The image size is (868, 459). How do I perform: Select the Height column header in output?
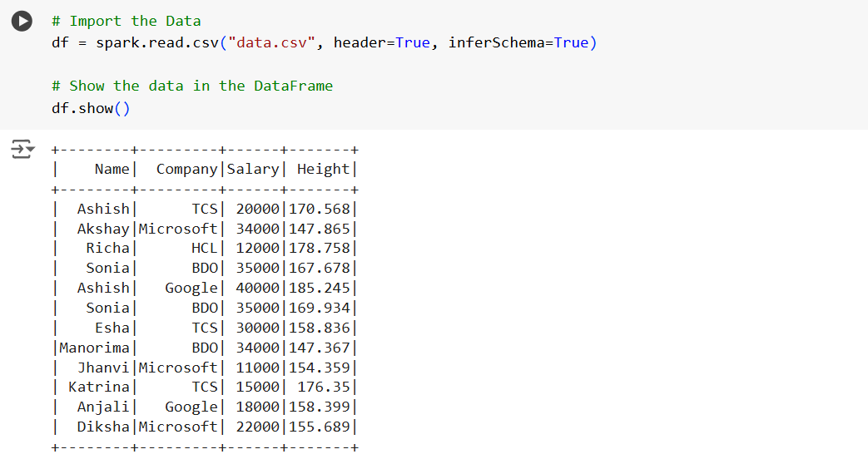coord(323,169)
